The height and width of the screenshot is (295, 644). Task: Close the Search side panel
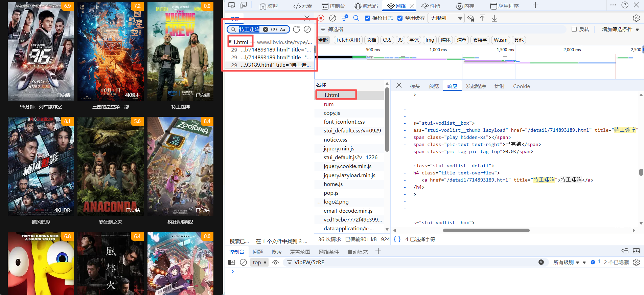[x=307, y=18]
